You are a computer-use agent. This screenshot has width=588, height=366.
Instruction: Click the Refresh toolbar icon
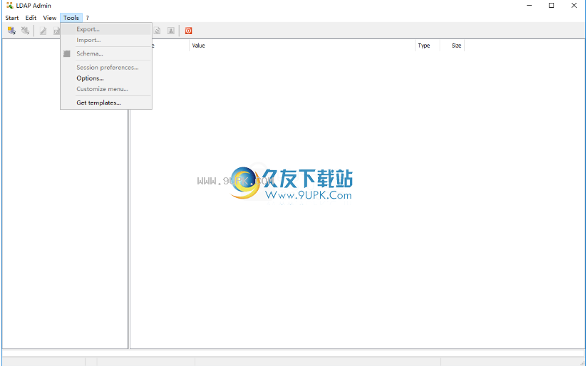coord(157,31)
